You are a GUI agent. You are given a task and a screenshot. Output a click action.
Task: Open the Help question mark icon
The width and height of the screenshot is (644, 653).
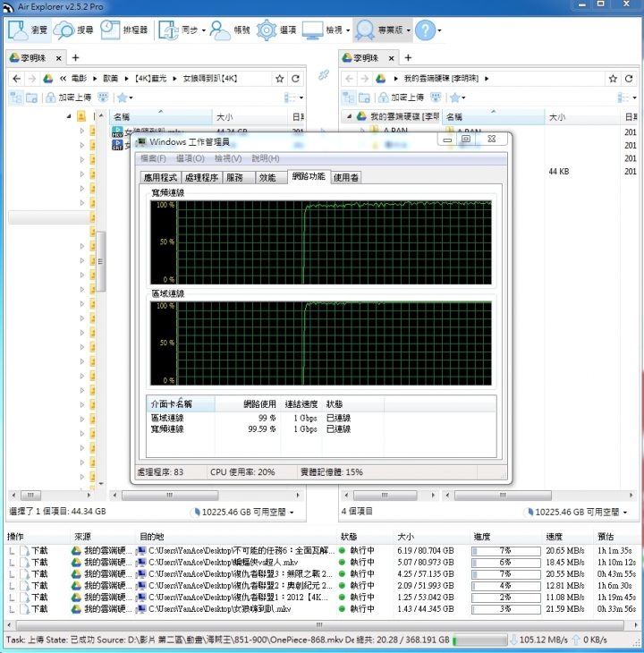(x=425, y=30)
